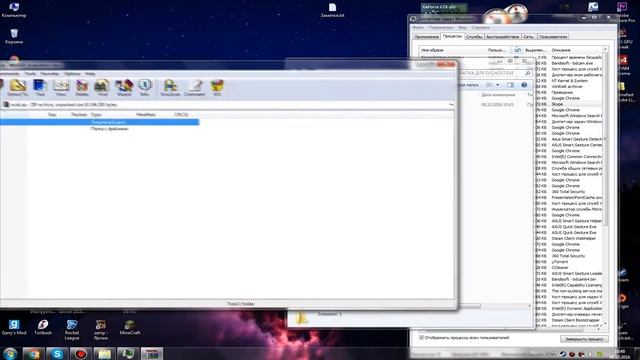This screenshot has height=360, width=640.
Task: Open Параметры menu in Task Manager
Action: (x=441, y=27)
